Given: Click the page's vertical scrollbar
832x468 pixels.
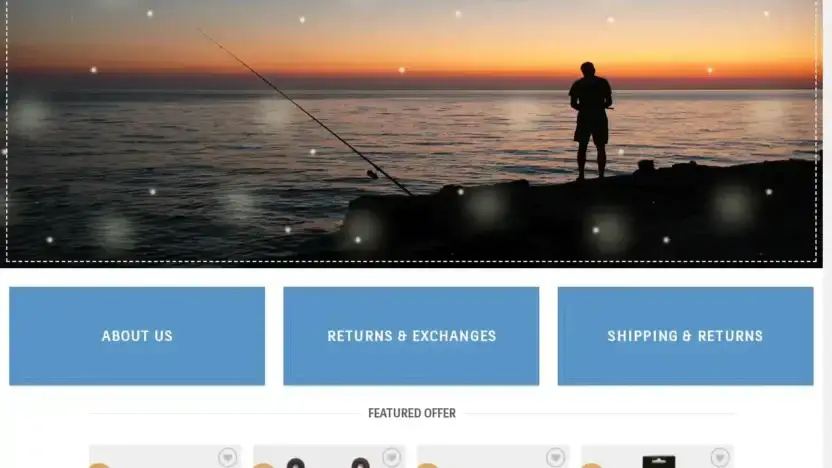Looking at the screenshot, I should 827,234.
